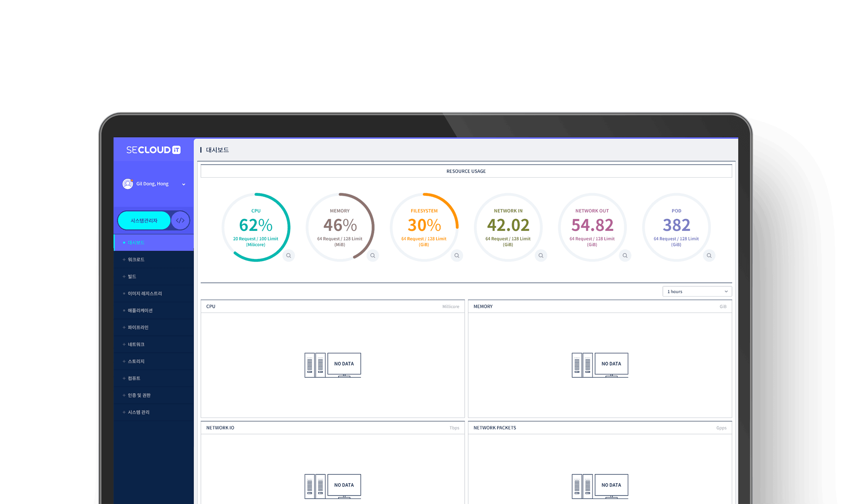The height and width of the screenshot is (504, 854).
Task: Switch to developer mode code toggle
Action: (180, 220)
